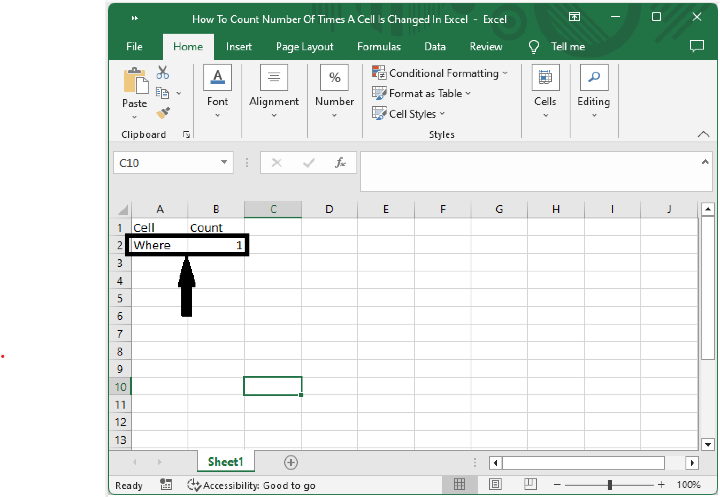The width and height of the screenshot is (720, 497).
Task: Switch to Page Layout view icon
Action: click(x=495, y=484)
